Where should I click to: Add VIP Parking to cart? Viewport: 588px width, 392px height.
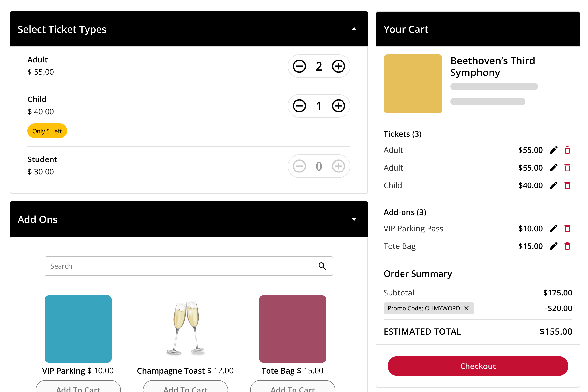[x=78, y=387]
